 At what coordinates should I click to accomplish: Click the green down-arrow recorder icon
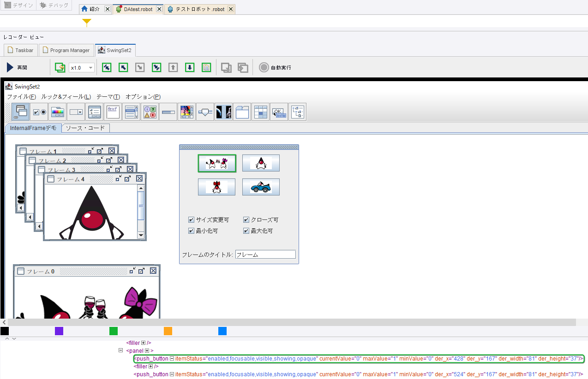(x=190, y=68)
